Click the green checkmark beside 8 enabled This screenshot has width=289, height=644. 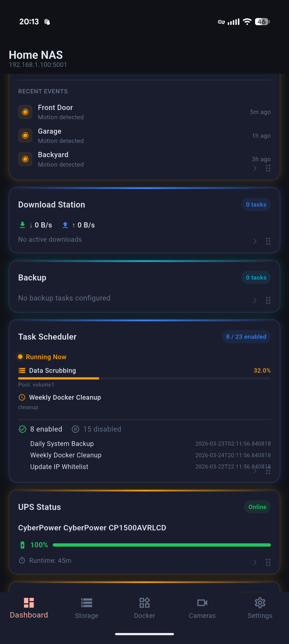(22, 429)
